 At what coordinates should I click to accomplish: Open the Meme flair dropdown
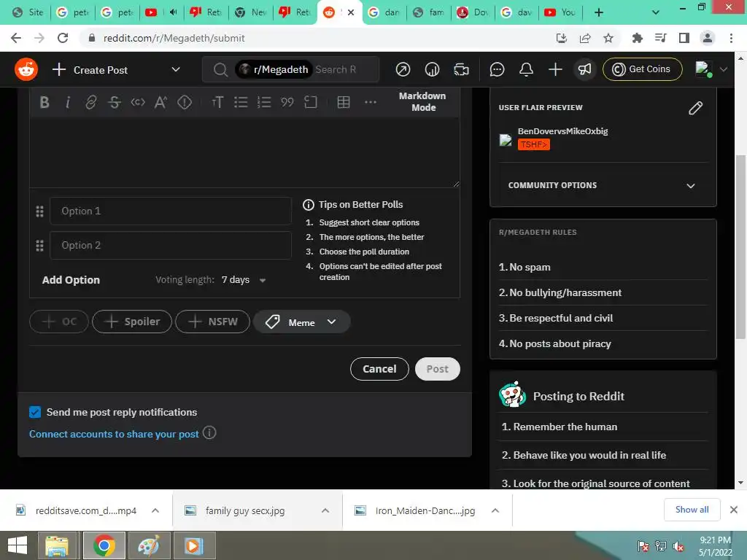click(x=302, y=322)
